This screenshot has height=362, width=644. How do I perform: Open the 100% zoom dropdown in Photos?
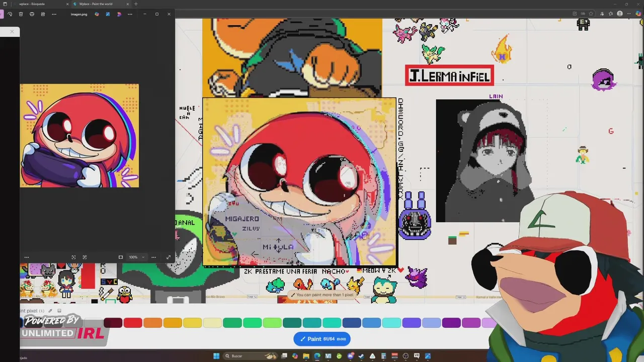coord(136,257)
